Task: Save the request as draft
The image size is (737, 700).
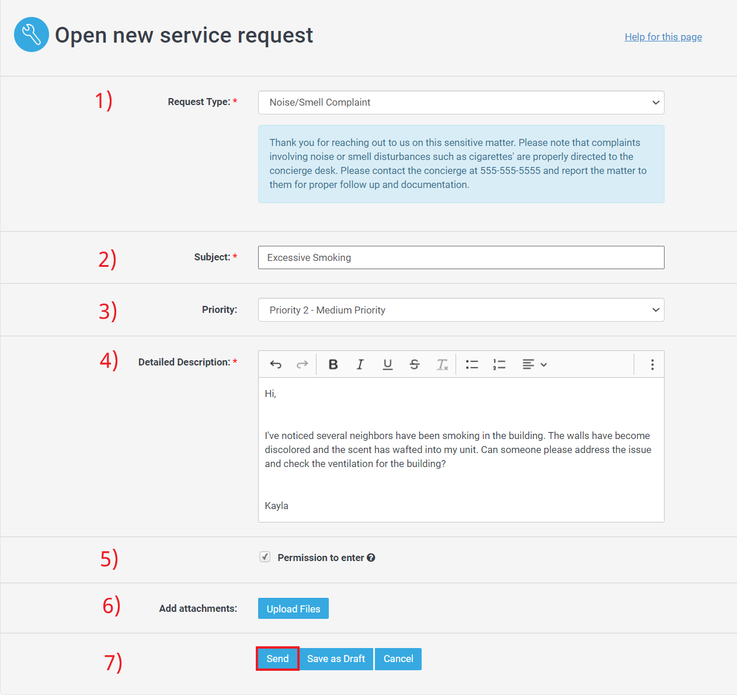Action: (336, 659)
